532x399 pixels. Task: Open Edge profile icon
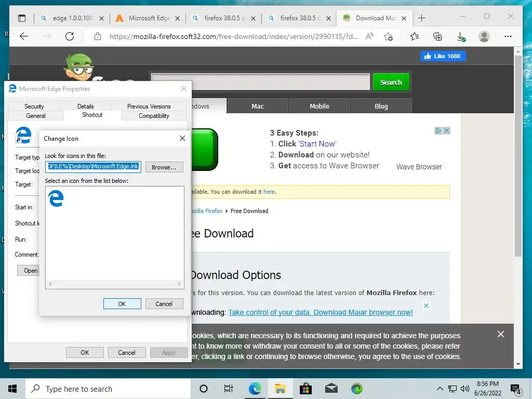point(484,36)
